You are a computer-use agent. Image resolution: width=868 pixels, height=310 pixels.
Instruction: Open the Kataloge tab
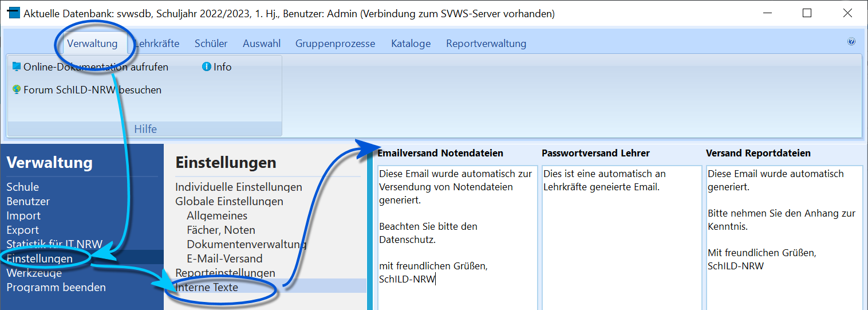411,44
